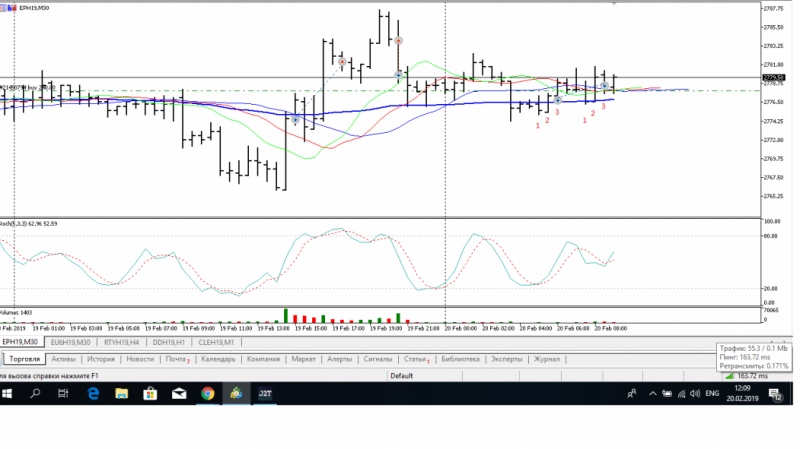
Task: Switch the ENG input language indicator
Action: tap(712, 393)
